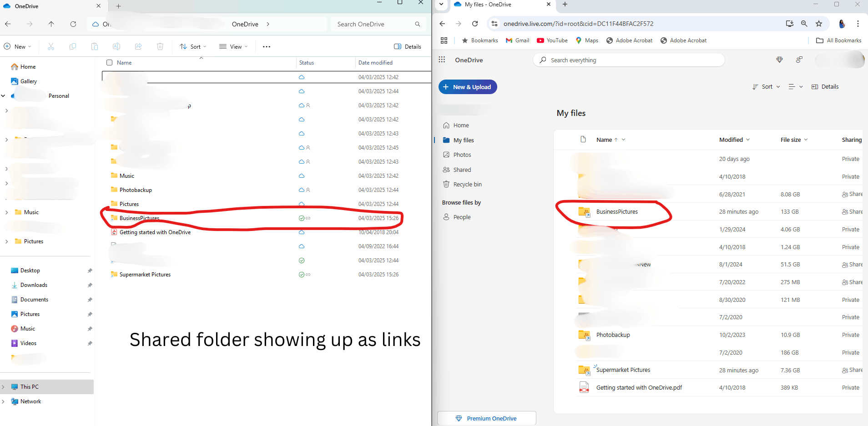The height and width of the screenshot is (426, 868).
Task: Click the Premium OneDrive button
Action: 487,418
